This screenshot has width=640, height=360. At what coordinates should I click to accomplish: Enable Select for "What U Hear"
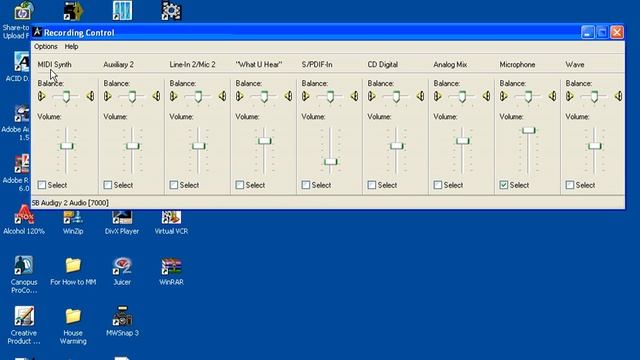(x=240, y=185)
